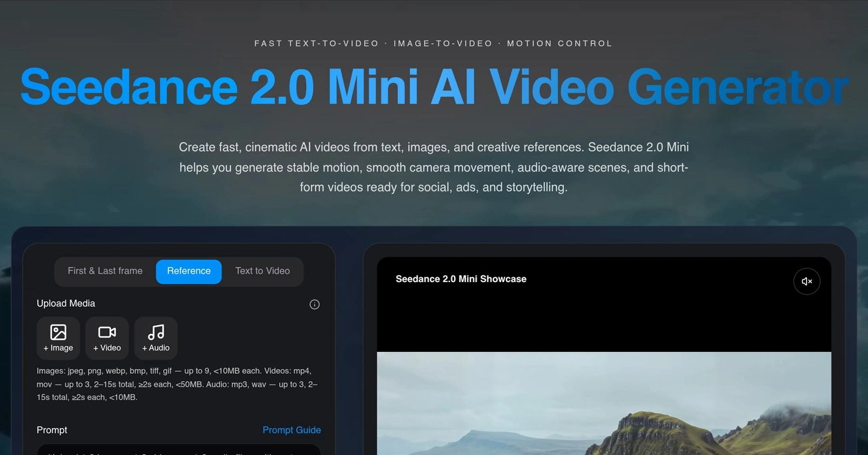Viewport: 868px width, 455px height.
Task: Switch to the First & Last frame tab
Action: point(105,271)
